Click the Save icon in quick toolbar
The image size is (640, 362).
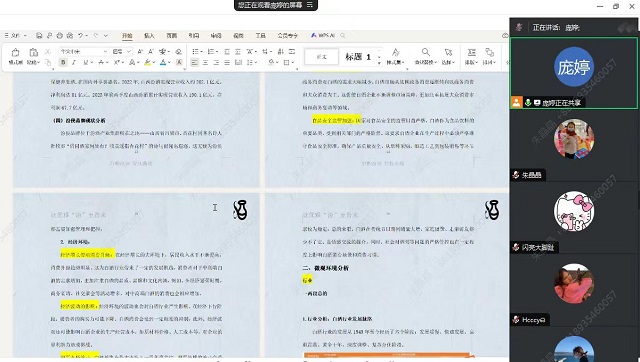coord(39,36)
